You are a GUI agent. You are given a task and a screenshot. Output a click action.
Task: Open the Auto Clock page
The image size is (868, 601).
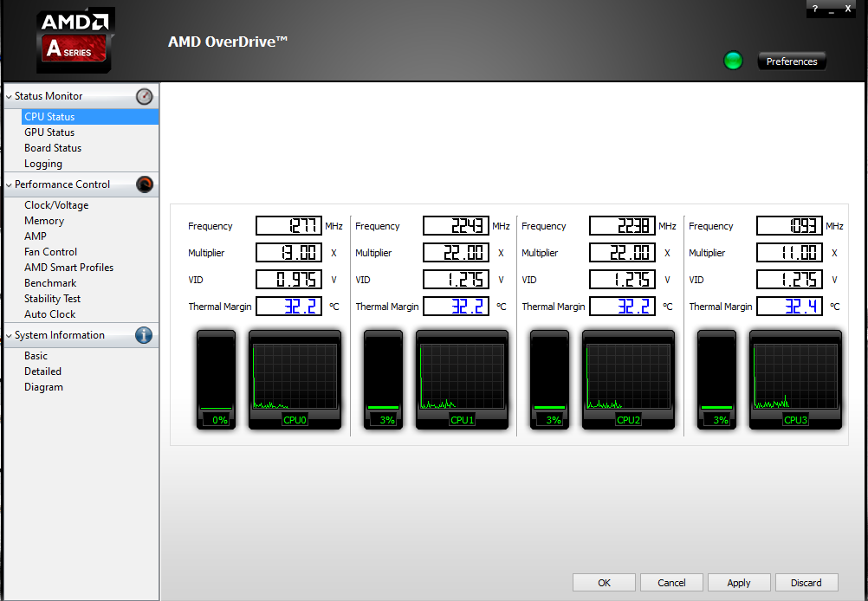50,314
